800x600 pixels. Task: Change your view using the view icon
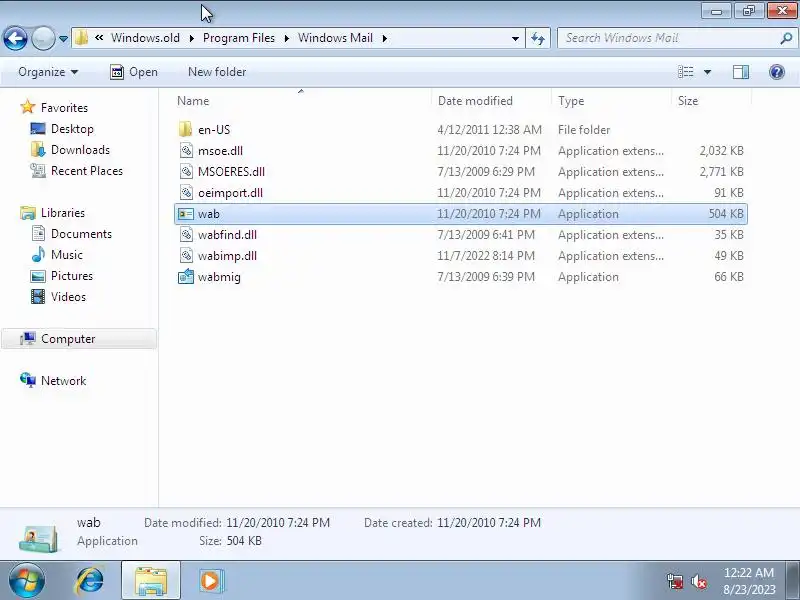[685, 72]
